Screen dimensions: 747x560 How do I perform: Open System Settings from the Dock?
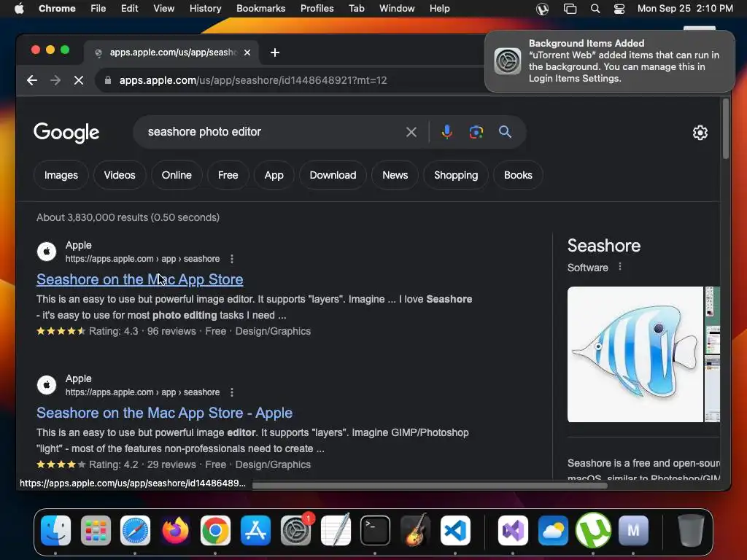[295, 531]
